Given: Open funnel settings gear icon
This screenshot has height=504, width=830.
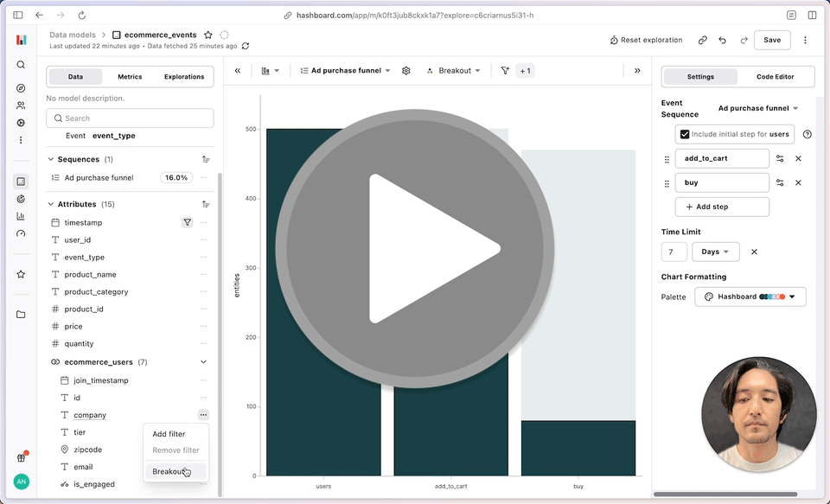Looking at the screenshot, I should click(x=406, y=70).
